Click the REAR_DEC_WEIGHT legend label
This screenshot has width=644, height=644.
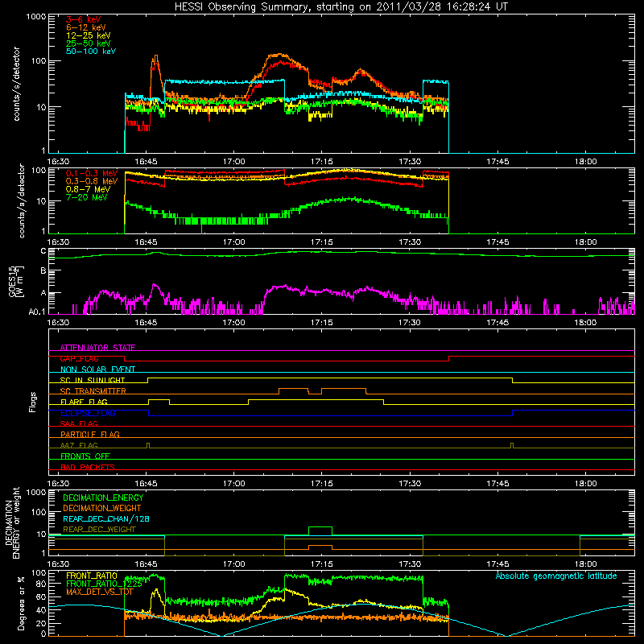click(99, 530)
